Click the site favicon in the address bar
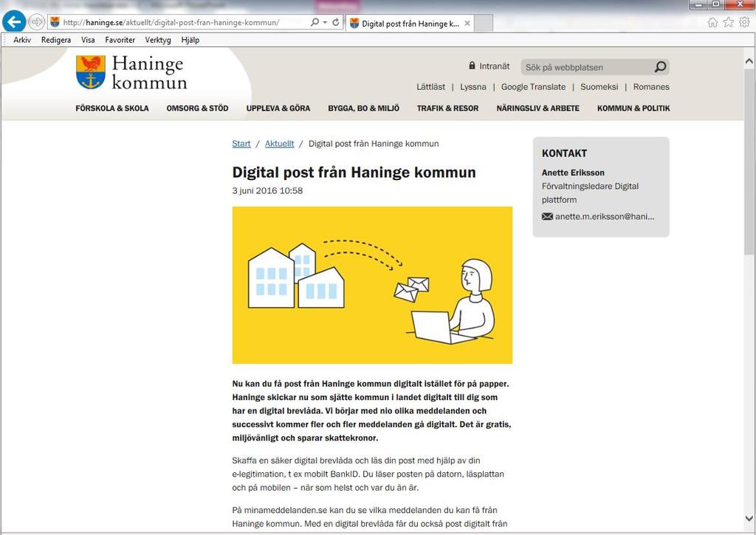Image resolution: width=756 pixels, height=535 pixels. tap(55, 22)
